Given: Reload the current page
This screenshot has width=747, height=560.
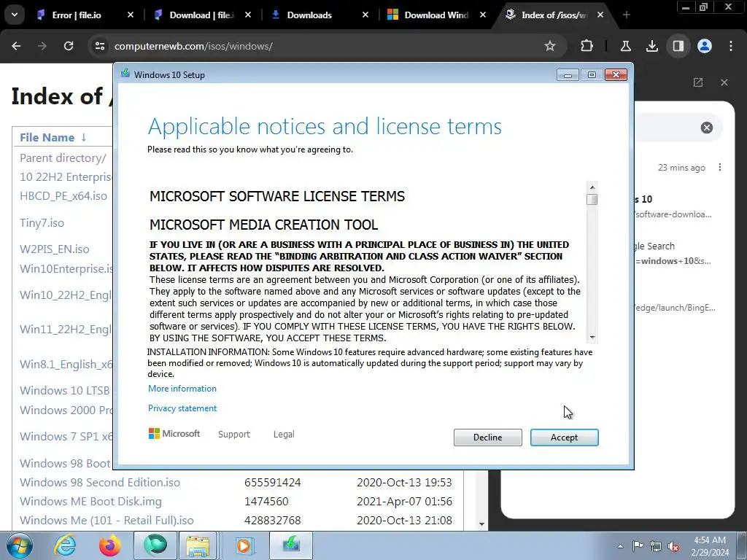Looking at the screenshot, I should pos(69,46).
